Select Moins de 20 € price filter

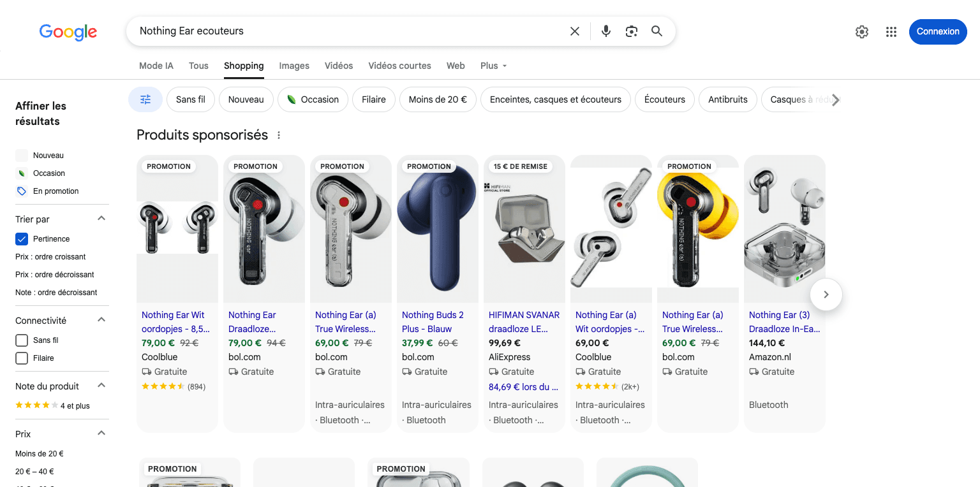[x=40, y=454]
